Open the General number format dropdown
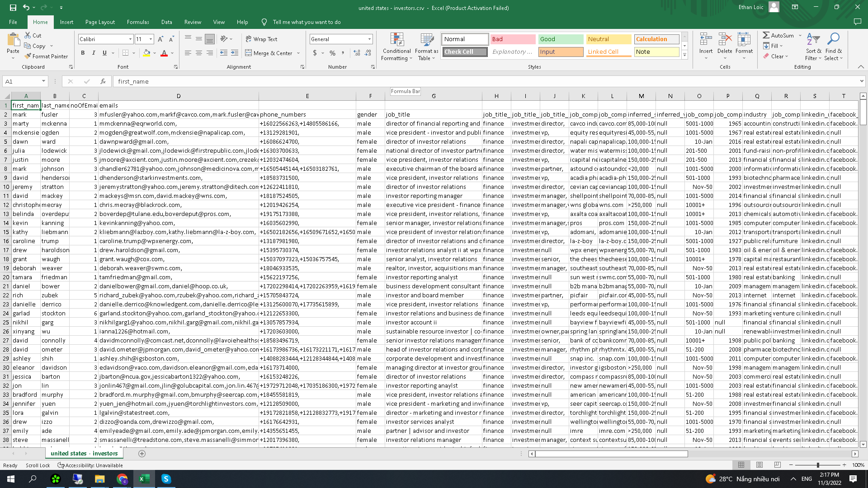This screenshot has height=488, width=868. pos(369,39)
